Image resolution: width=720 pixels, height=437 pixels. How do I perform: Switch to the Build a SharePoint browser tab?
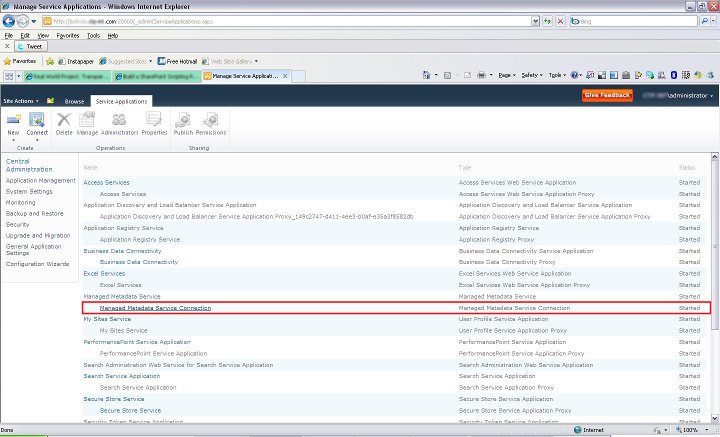click(157, 76)
